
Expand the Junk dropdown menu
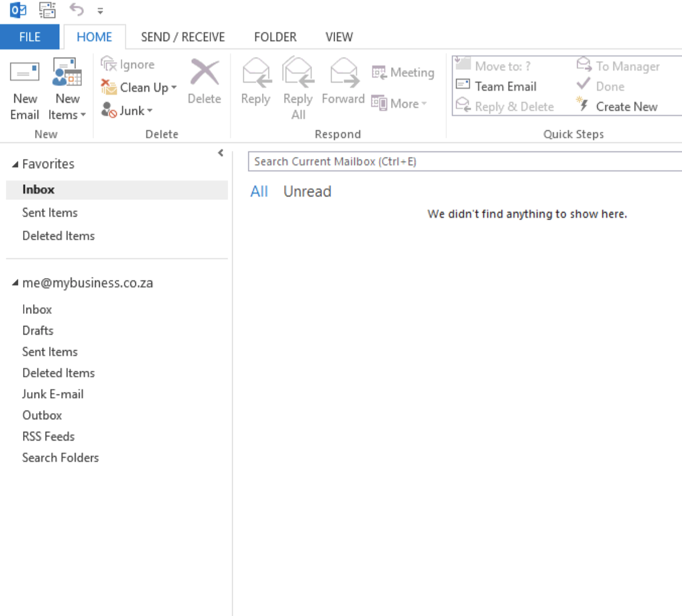[150, 111]
